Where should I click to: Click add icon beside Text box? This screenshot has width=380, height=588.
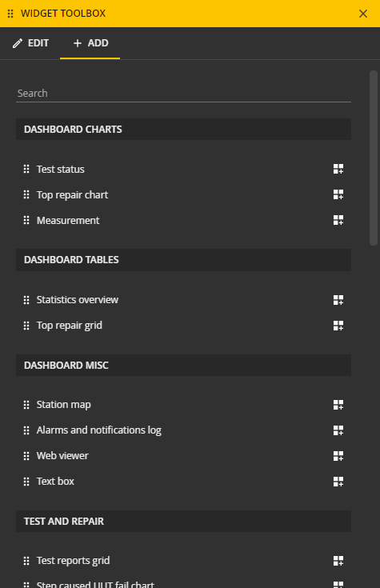pyautogui.click(x=338, y=481)
